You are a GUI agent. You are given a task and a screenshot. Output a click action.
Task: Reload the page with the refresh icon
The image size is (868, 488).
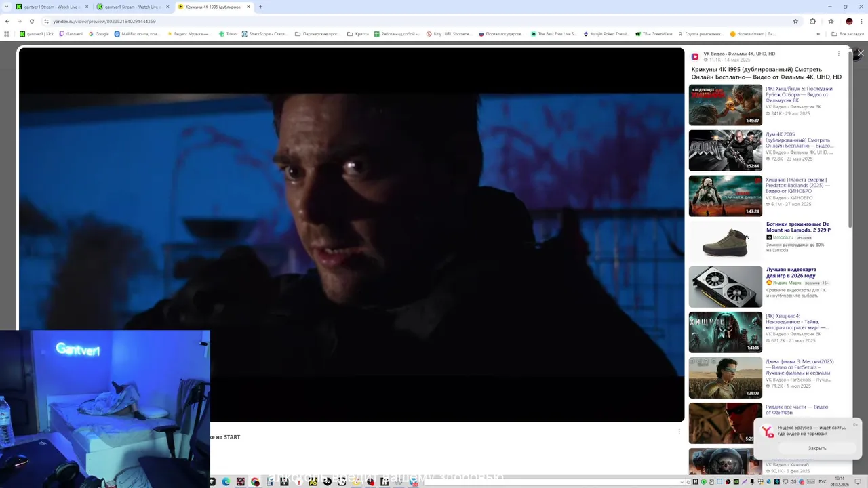click(32, 21)
